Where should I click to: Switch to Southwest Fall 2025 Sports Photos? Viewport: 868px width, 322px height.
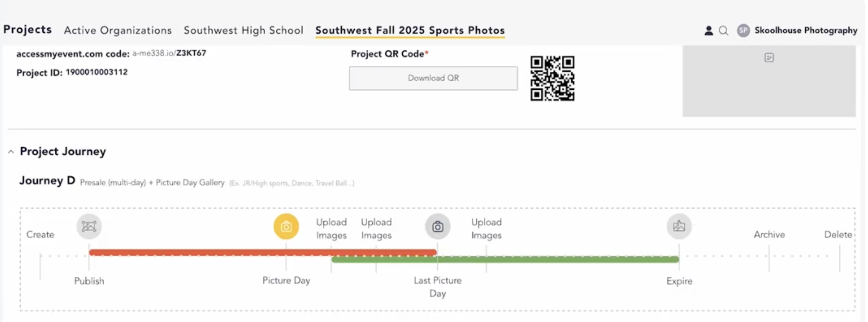(x=410, y=30)
